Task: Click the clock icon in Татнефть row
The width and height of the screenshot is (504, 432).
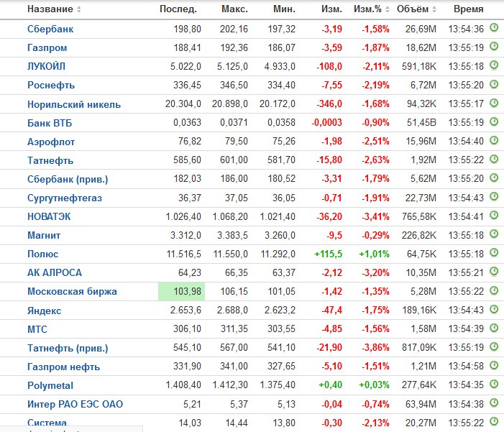Action: (494, 159)
